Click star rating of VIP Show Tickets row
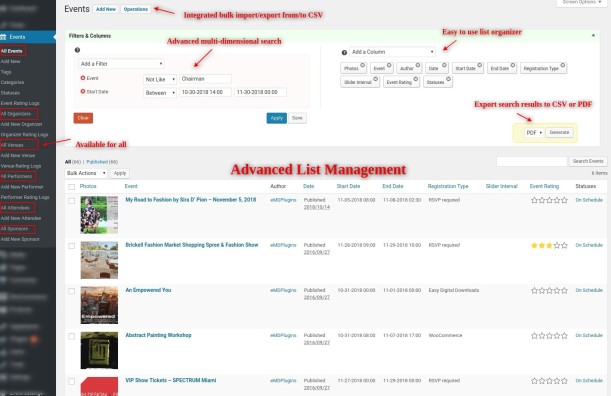Screen dimensions: 611x396 pos(549,381)
